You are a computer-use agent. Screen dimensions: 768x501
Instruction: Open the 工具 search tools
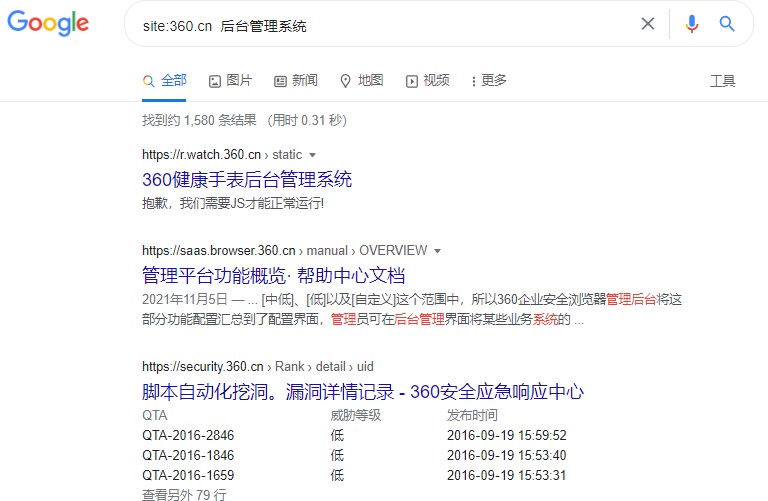pos(722,81)
